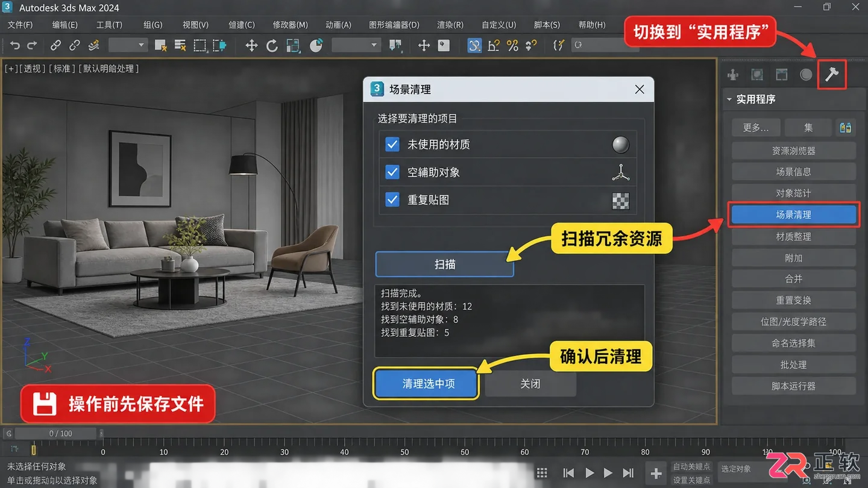
Task: Open the [透视] viewport label menu
Action: pyautogui.click(x=33, y=69)
